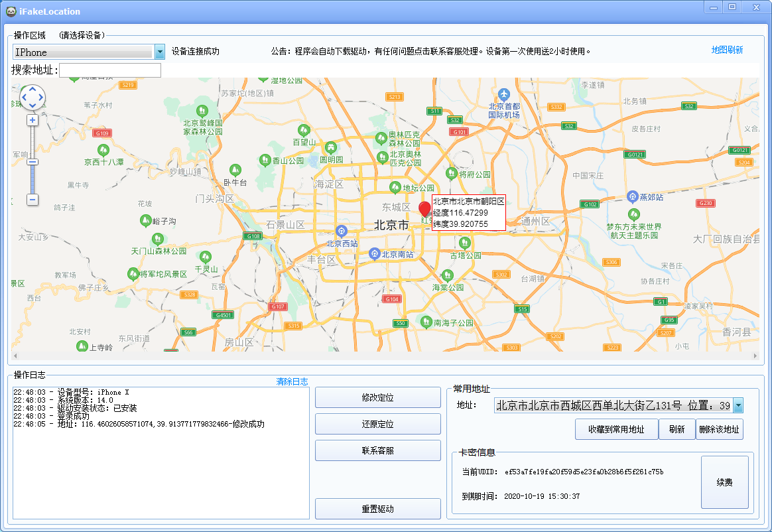Click the Beijing Capital Airport icon
This screenshot has height=532, width=772.
(x=503, y=94)
